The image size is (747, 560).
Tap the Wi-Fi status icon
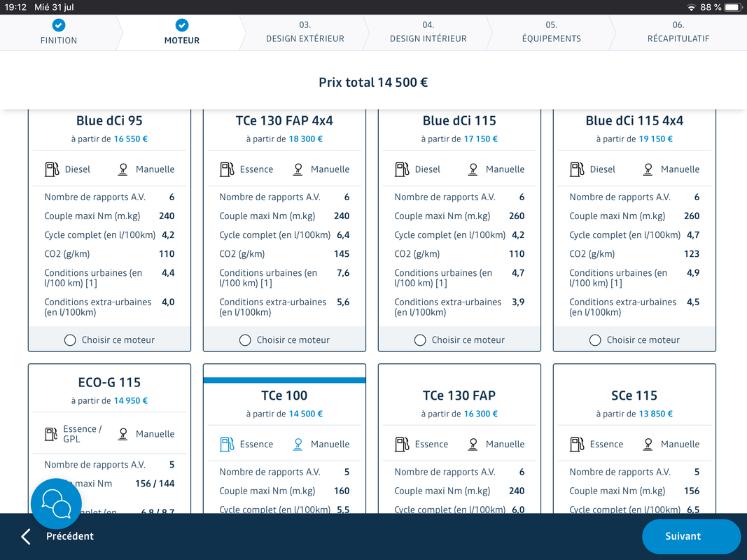pyautogui.click(x=691, y=7)
